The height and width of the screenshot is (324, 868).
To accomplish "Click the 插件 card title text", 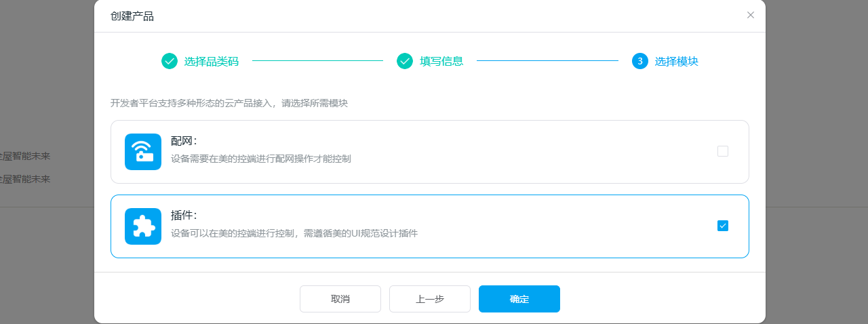I will [x=183, y=216].
